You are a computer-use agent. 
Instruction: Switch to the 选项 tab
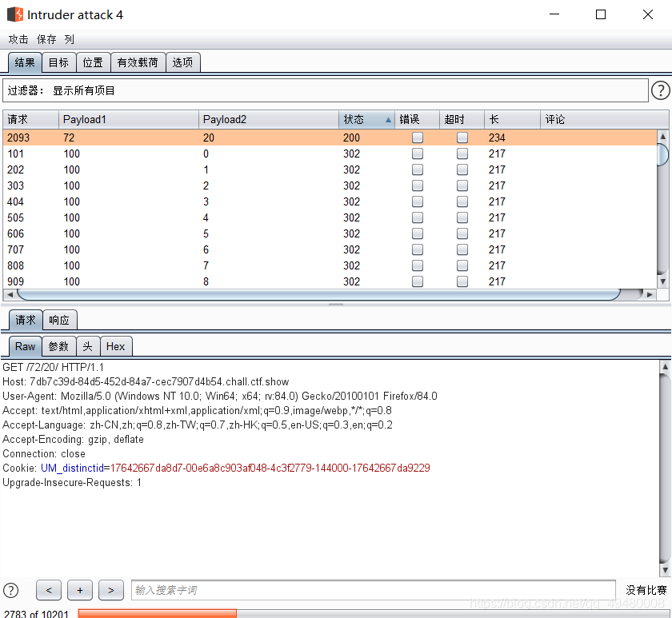coord(182,62)
